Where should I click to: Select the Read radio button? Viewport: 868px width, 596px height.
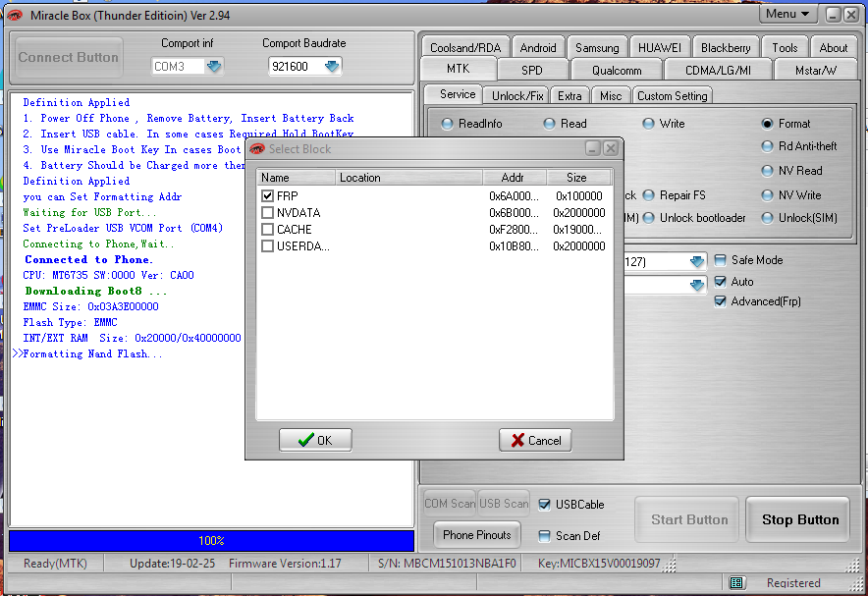pos(549,124)
